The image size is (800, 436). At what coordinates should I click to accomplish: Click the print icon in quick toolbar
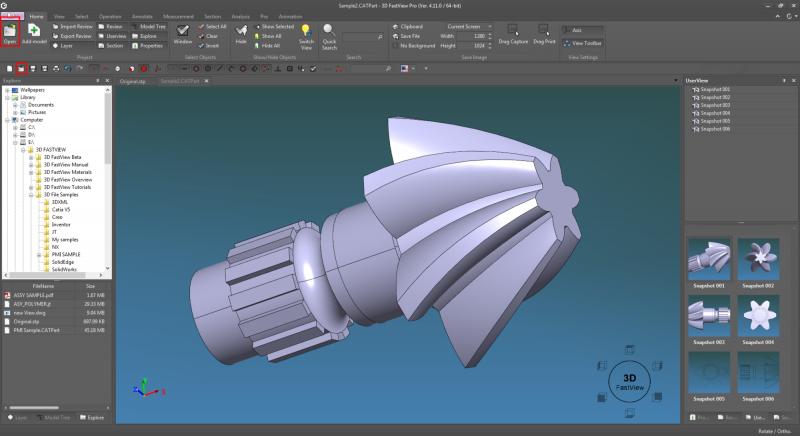tap(56, 68)
